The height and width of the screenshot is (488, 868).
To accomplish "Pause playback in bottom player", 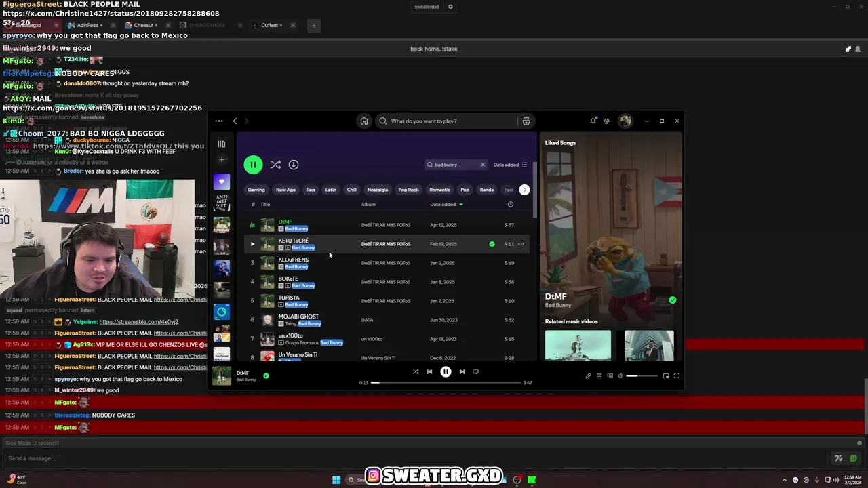I will [446, 371].
